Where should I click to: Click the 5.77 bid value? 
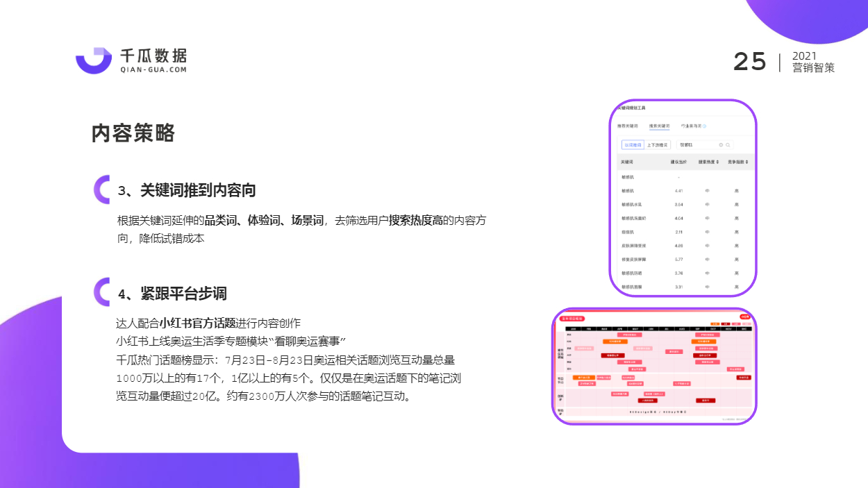pyautogui.click(x=679, y=260)
